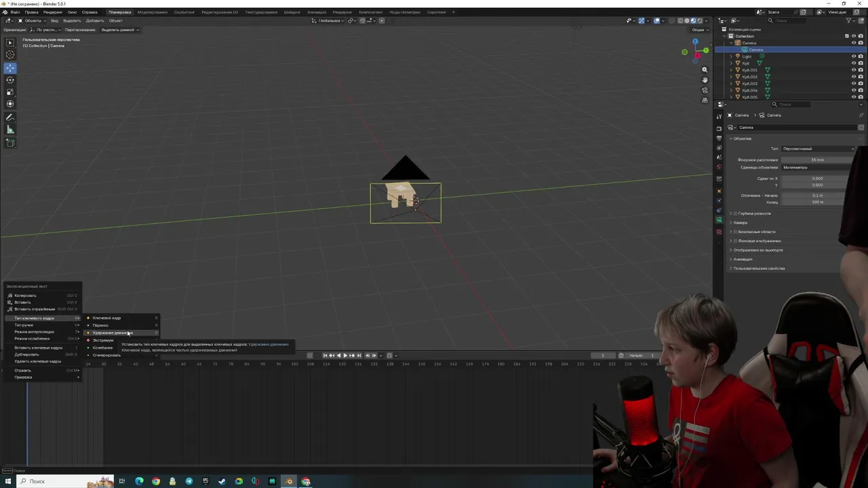Open the Рендеринг top menu

coord(52,12)
